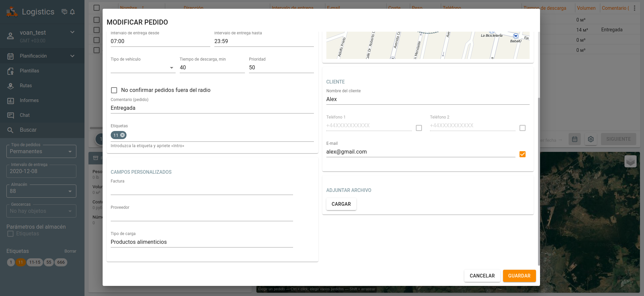Image resolution: width=644 pixels, height=296 pixels.
Task: Click the Logistics logo icon
Action: coord(12,12)
